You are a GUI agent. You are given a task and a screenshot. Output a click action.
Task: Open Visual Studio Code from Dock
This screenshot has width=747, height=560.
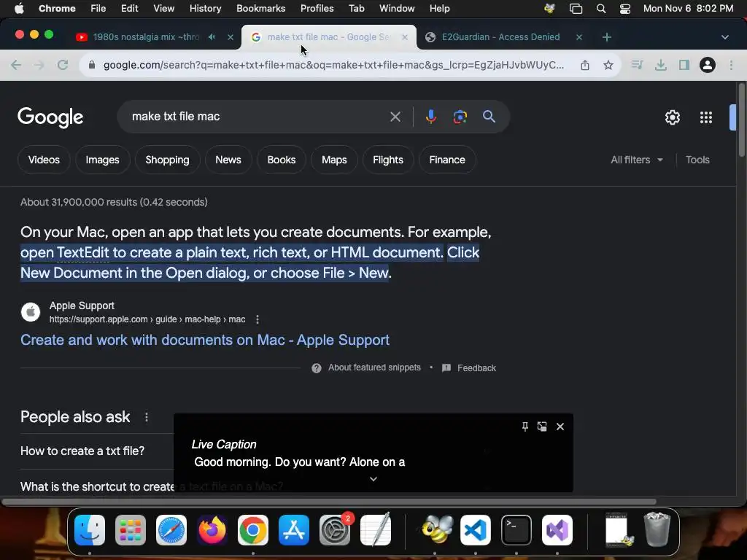476,530
